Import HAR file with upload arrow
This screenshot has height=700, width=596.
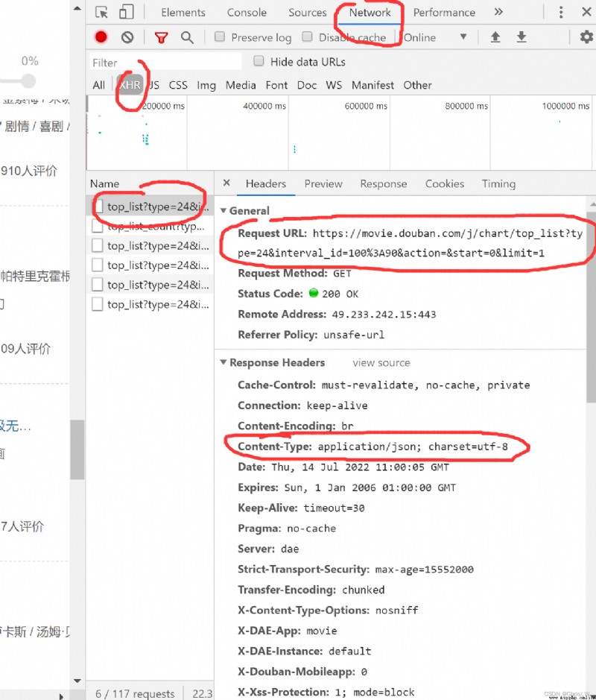point(495,37)
